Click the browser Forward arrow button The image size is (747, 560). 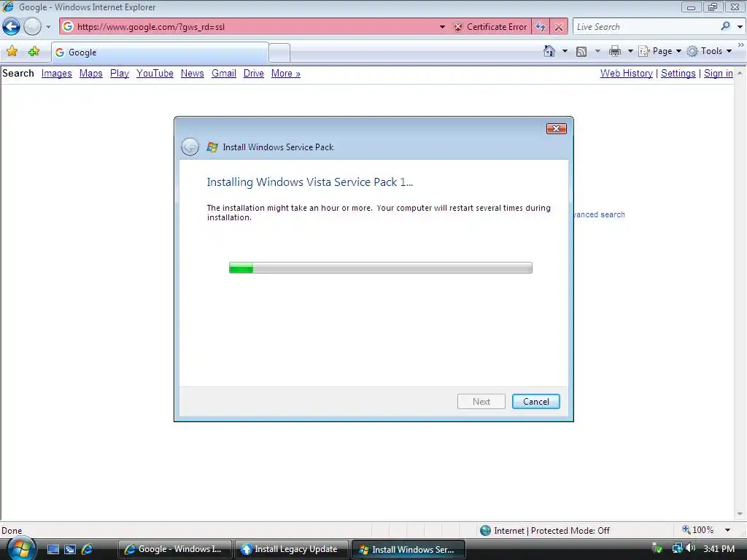tap(32, 27)
